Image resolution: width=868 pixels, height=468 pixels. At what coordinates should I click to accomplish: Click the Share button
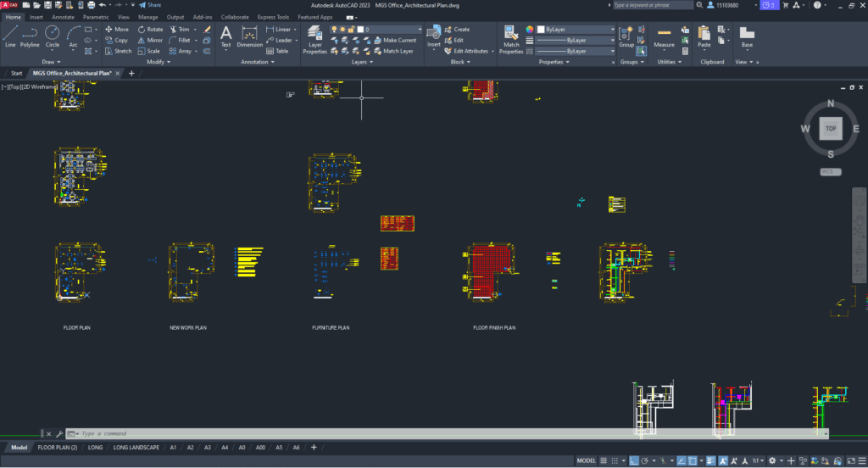150,4
